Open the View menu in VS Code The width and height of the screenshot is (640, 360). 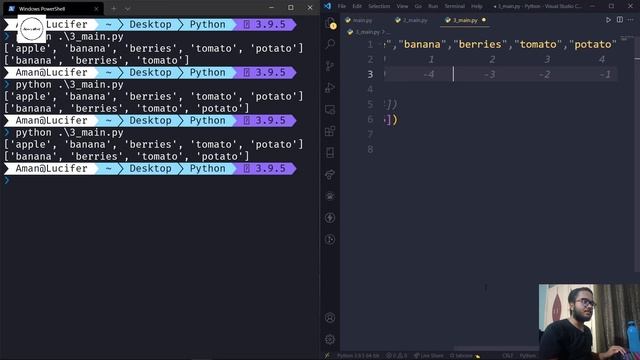402,6
